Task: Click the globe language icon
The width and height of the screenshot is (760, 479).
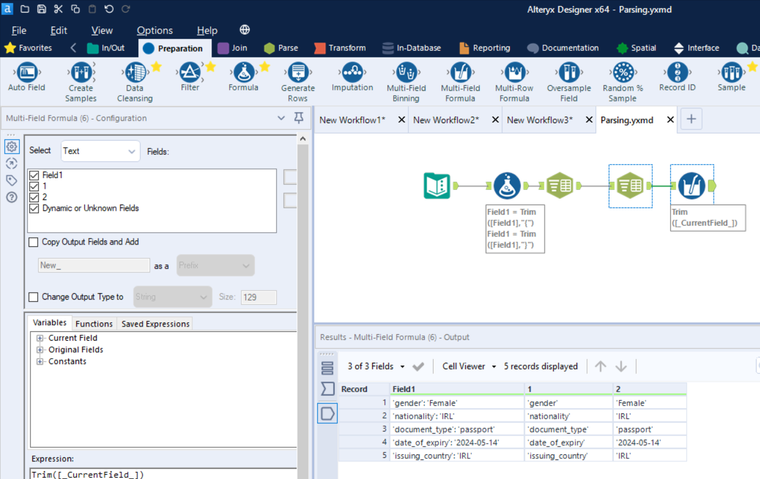Action: pyautogui.click(x=245, y=30)
